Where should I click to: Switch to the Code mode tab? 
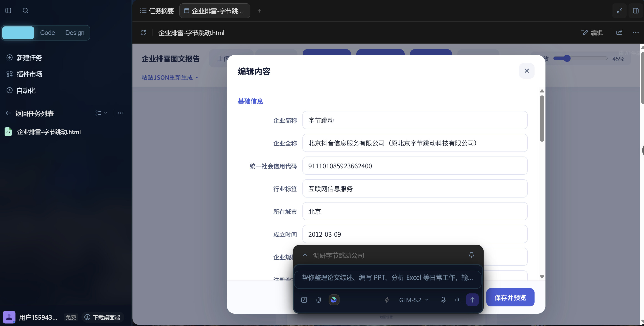click(x=48, y=33)
